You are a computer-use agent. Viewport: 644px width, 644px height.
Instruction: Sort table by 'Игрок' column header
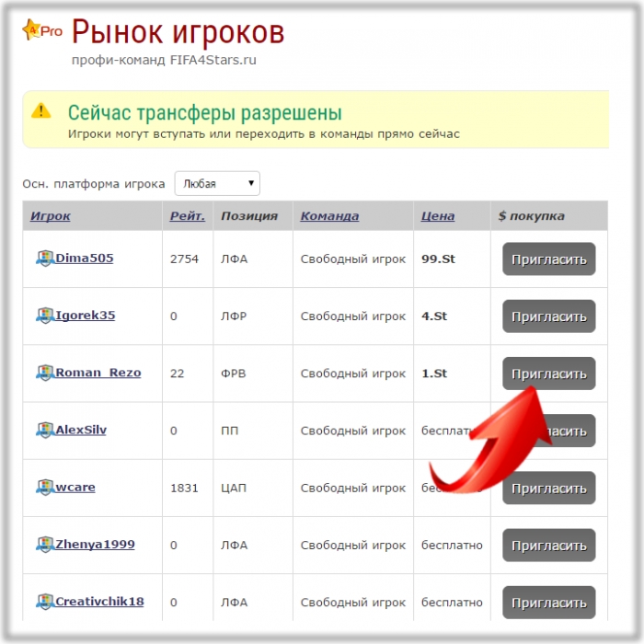[x=51, y=216]
